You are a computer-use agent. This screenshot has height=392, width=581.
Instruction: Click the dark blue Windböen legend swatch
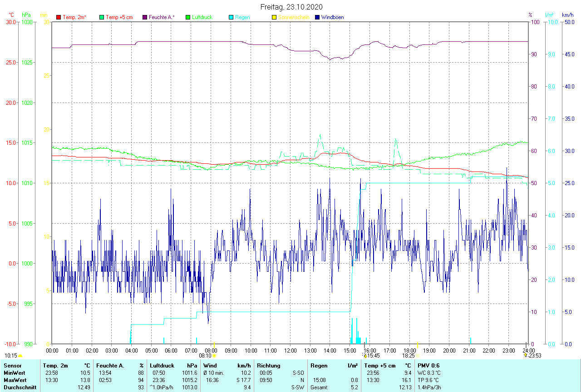[317, 17]
